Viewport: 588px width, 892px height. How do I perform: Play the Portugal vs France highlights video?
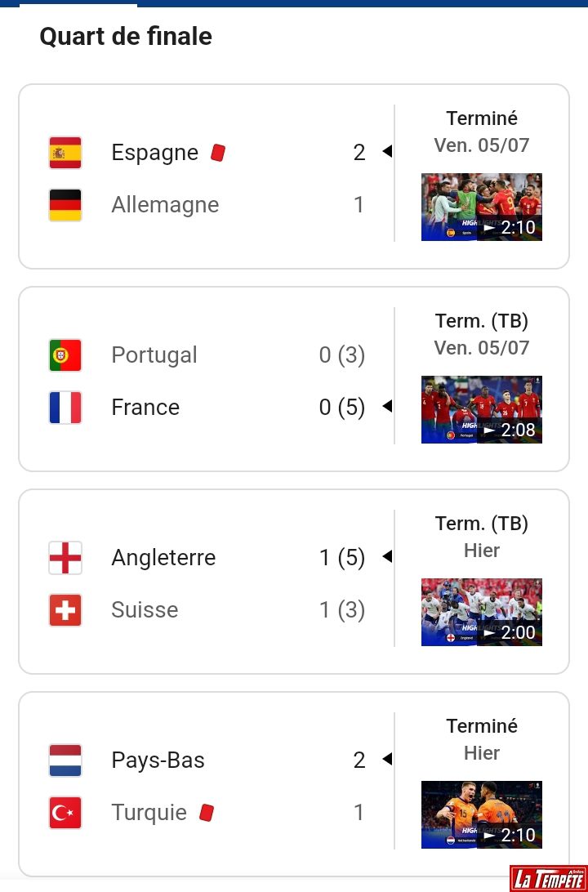click(482, 409)
